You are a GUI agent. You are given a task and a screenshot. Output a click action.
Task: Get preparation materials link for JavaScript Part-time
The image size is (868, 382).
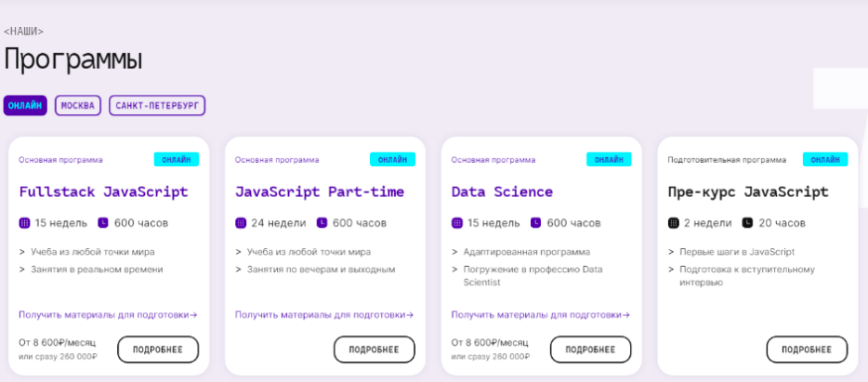(x=323, y=315)
